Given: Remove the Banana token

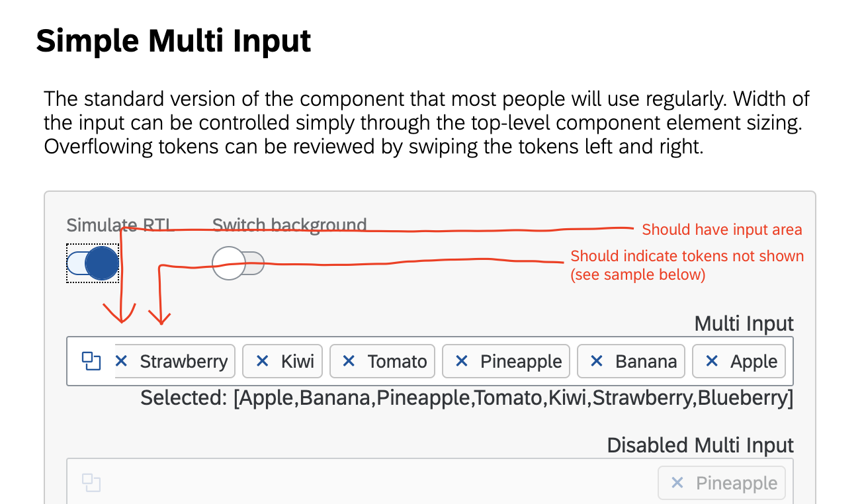Looking at the screenshot, I should click(596, 360).
